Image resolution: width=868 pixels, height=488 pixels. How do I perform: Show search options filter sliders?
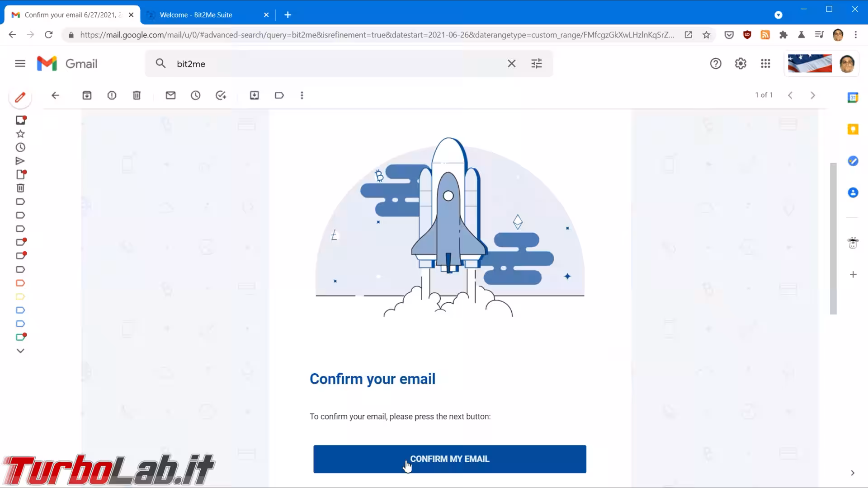pyautogui.click(x=537, y=64)
